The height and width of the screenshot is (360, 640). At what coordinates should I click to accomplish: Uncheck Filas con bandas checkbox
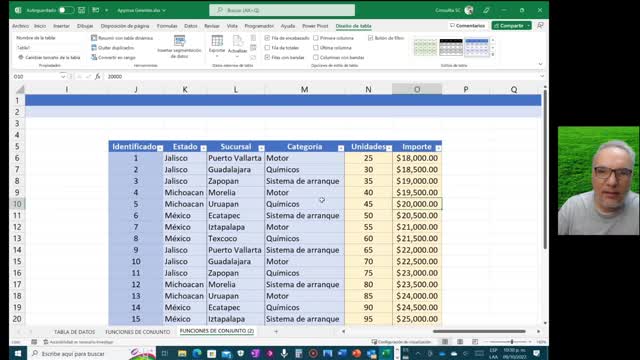tap(267, 58)
